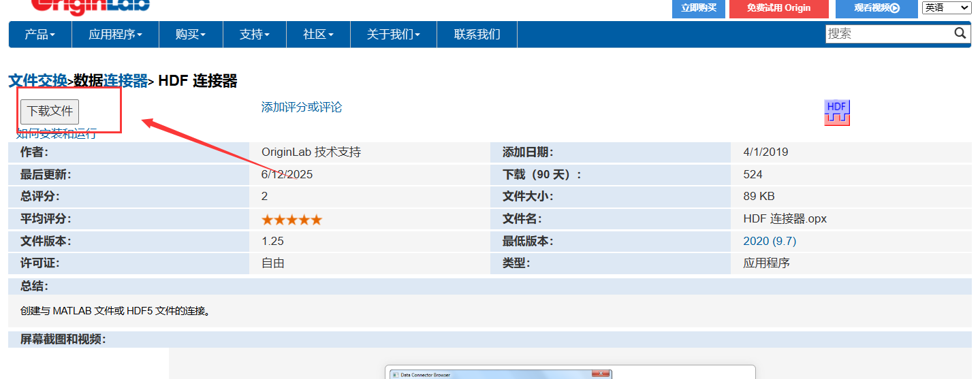
Task: Open the 应用程序 menu
Action: point(115,34)
